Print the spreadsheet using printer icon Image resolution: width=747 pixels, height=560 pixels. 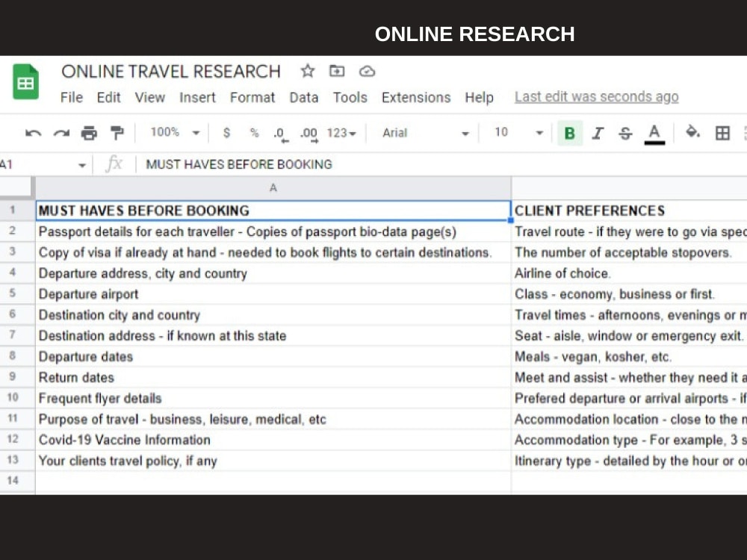tap(89, 133)
